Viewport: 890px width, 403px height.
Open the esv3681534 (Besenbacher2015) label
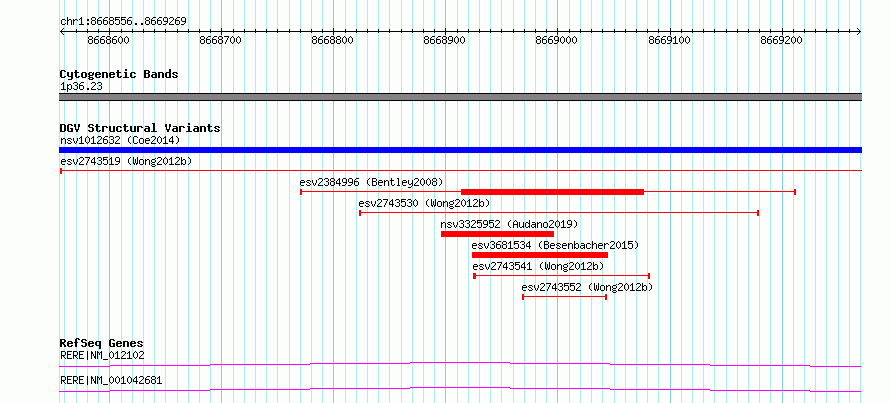[556, 245]
